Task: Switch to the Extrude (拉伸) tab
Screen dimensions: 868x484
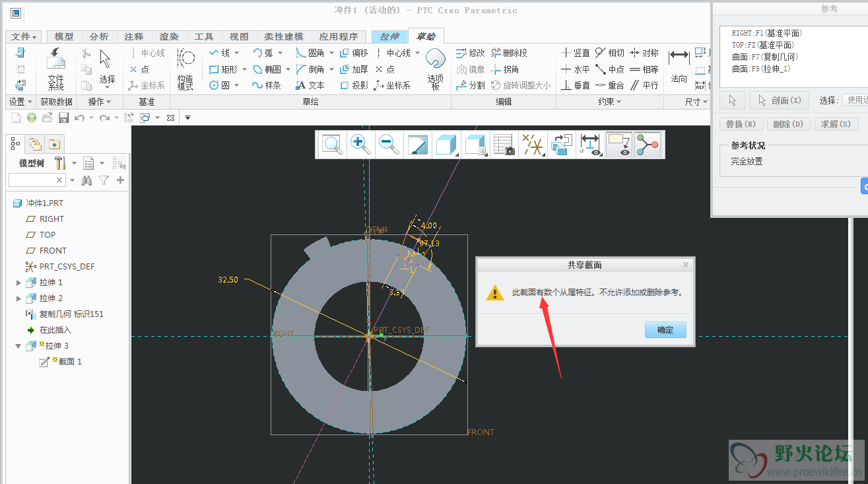Action: pyautogui.click(x=389, y=37)
